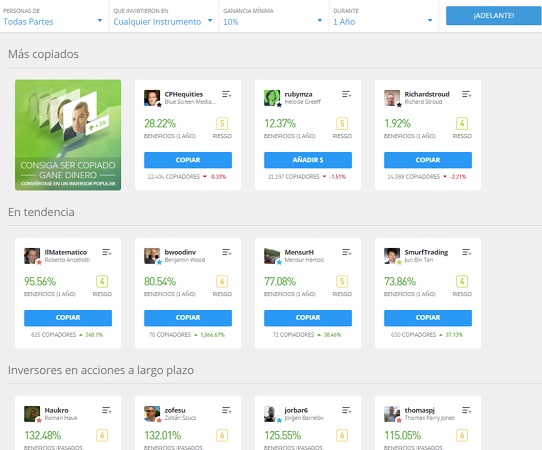Click risk score badge 4 on SmurfTrading
This screenshot has width=542, height=450.
pyautogui.click(x=462, y=281)
